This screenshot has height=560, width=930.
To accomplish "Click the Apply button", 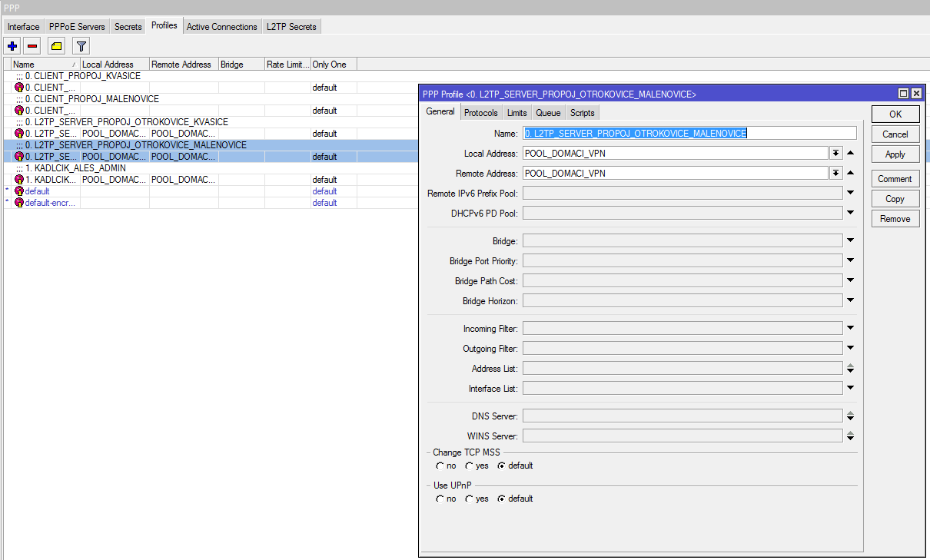I will click(x=895, y=154).
